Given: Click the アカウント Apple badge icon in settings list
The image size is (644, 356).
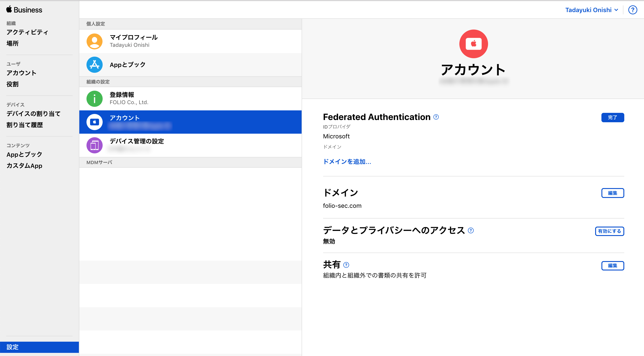Looking at the screenshot, I should pyautogui.click(x=94, y=122).
